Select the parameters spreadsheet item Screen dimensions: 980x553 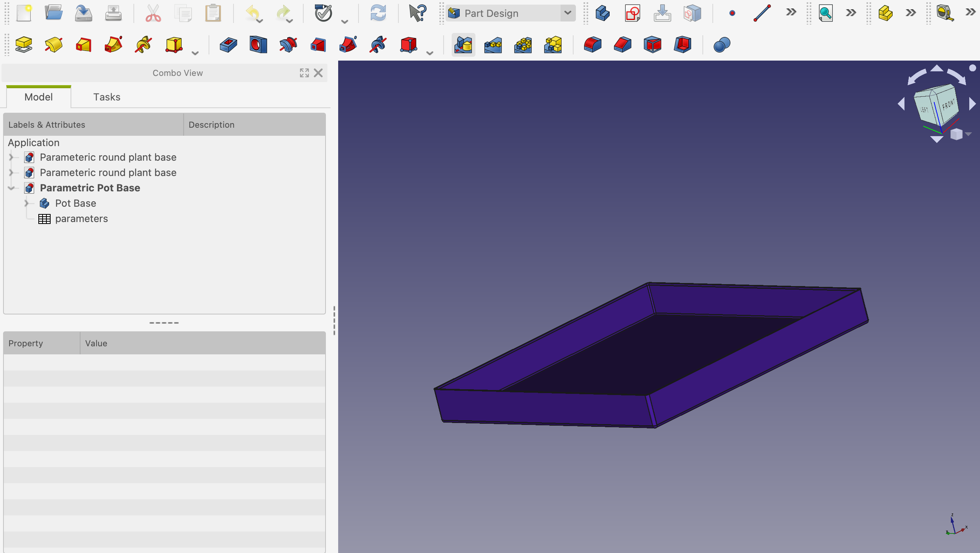point(81,219)
